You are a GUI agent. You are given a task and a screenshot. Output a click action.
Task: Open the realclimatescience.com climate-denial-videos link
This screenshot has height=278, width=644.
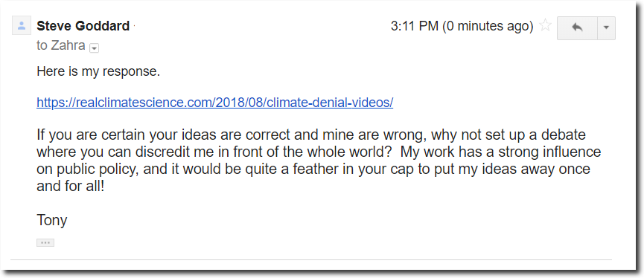pos(215,103)
